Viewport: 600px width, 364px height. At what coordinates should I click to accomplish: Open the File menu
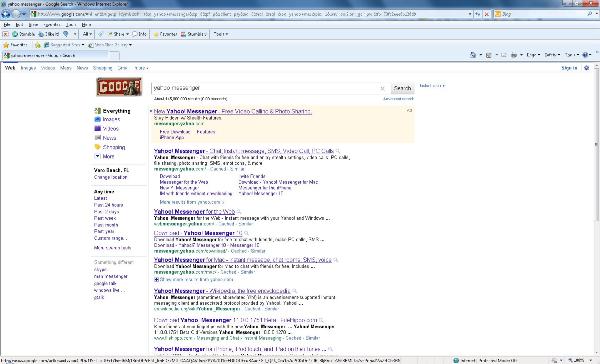(7, 24)
